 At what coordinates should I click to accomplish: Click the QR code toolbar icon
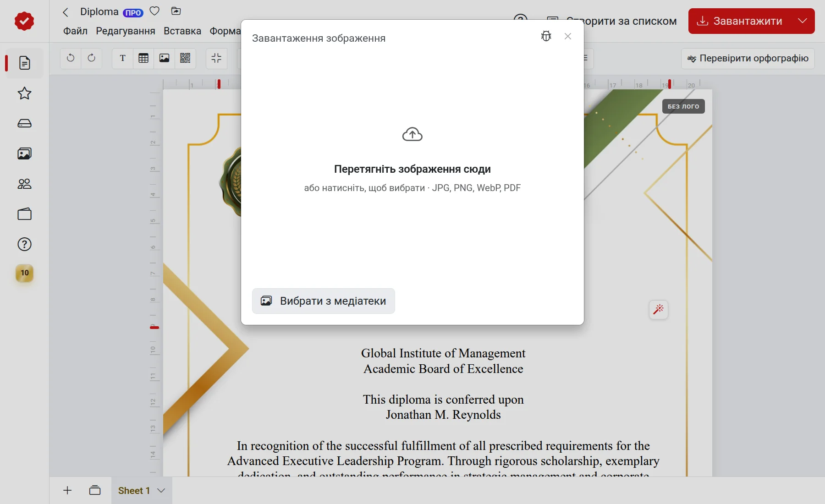(x=185, y=58)
